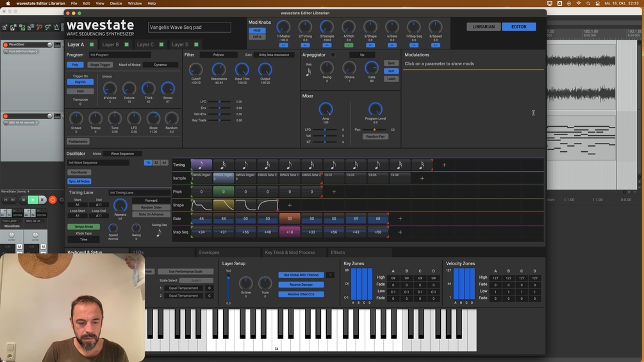The width and height of the screenshot is (644, 362).
Task: Click the Arpeggiator Res note icon
Action: point(308,72)
